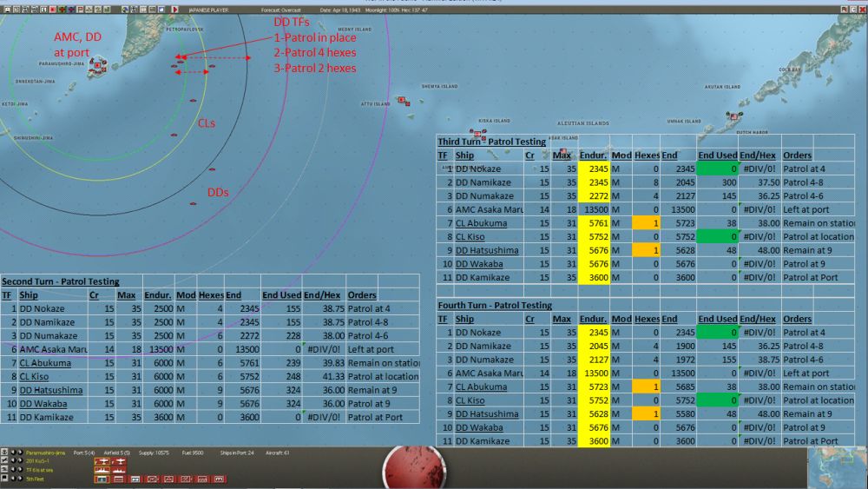The width and height of the screenshot is (868, 489).
Task: Click the globe icon in the top toolbar
Action: click(x=125, y=10)
